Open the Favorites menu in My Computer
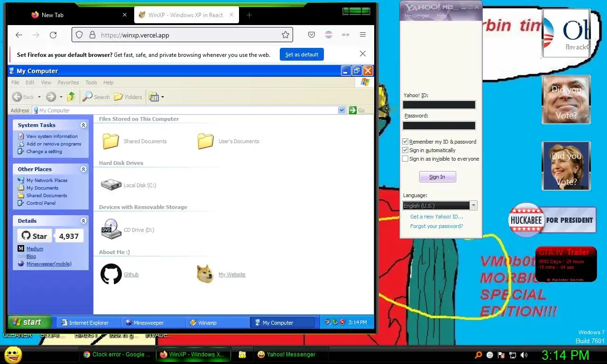Image resolution: width=607 pixels, height=364 pixels. click(x=68, y=82)
